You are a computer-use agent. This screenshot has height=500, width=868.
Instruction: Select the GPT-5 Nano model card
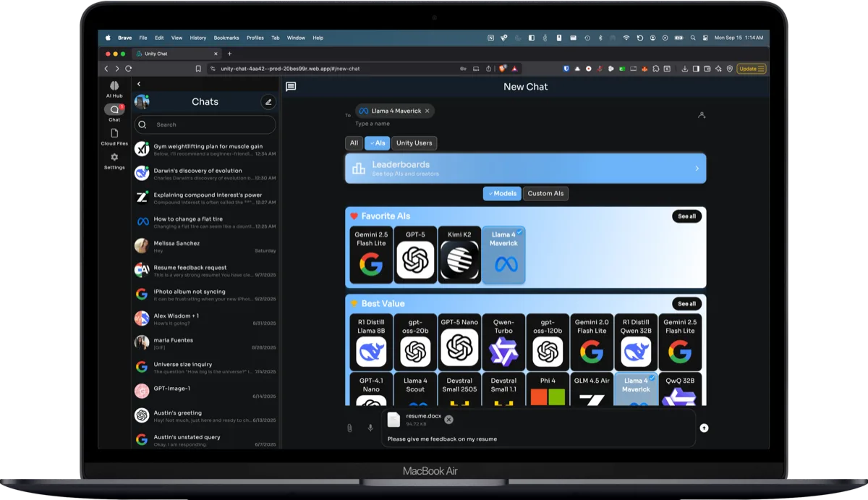[459, 342]
